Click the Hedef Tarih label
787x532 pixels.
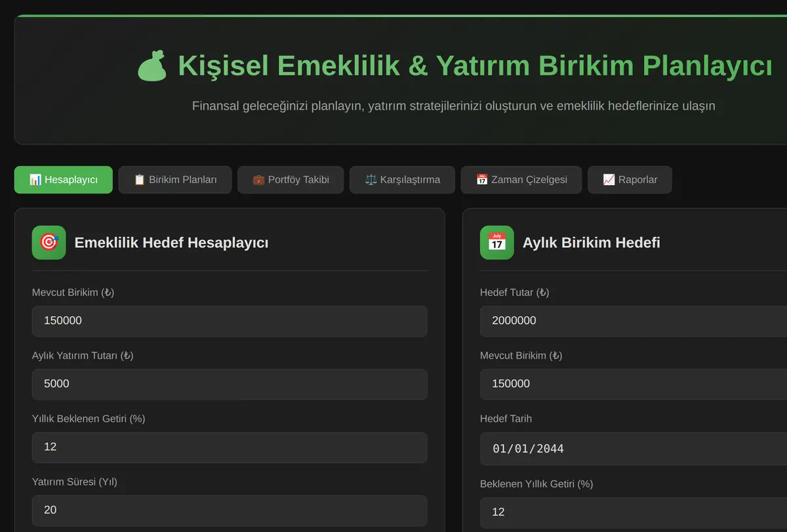506,419
